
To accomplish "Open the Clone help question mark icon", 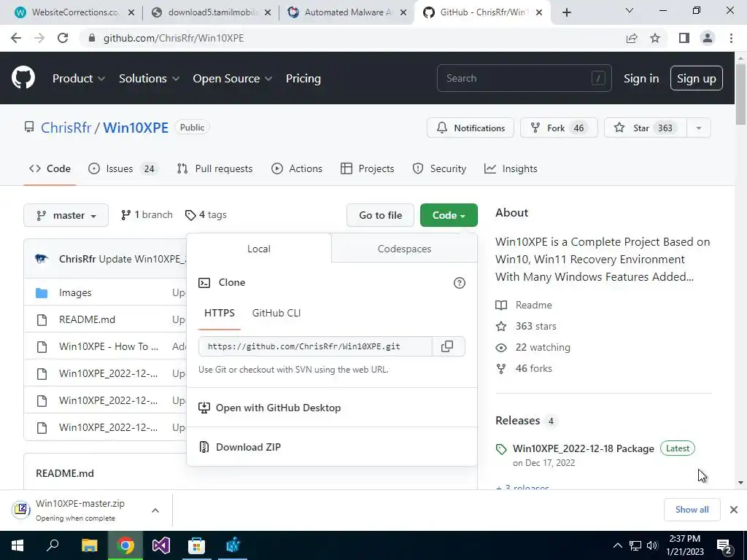I will pyautogui.click(x=460, y=283).
